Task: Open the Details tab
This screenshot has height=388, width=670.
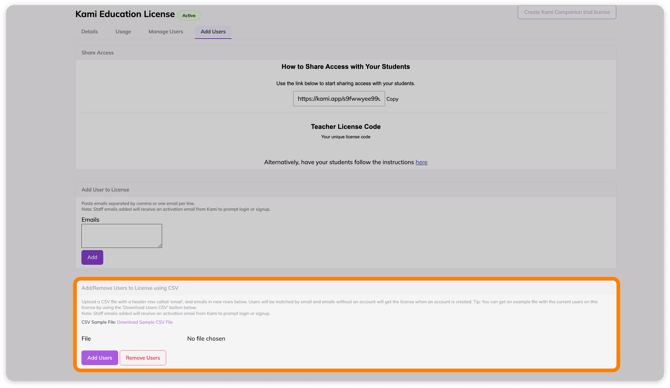Action: pos(89,32)
